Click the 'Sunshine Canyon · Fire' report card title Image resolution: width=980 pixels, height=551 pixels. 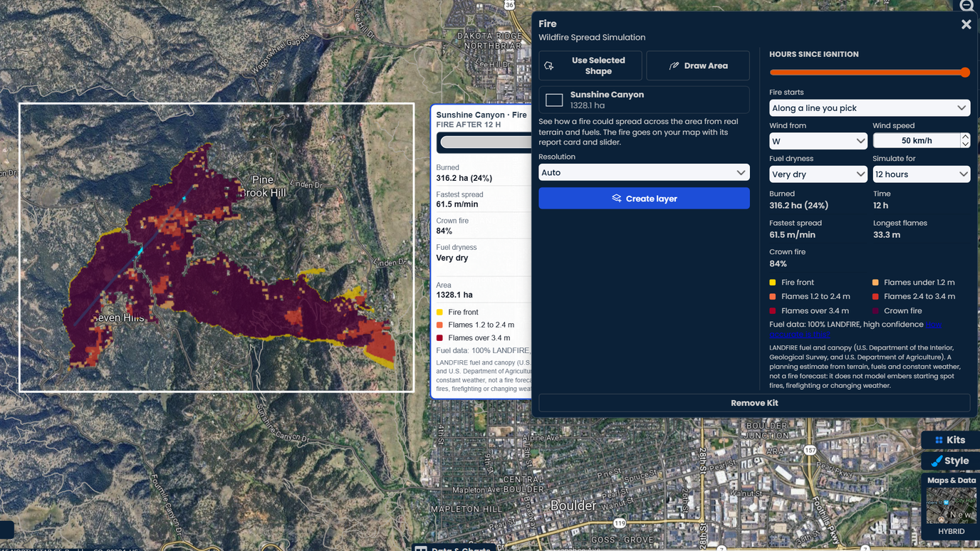coord(481,115)
